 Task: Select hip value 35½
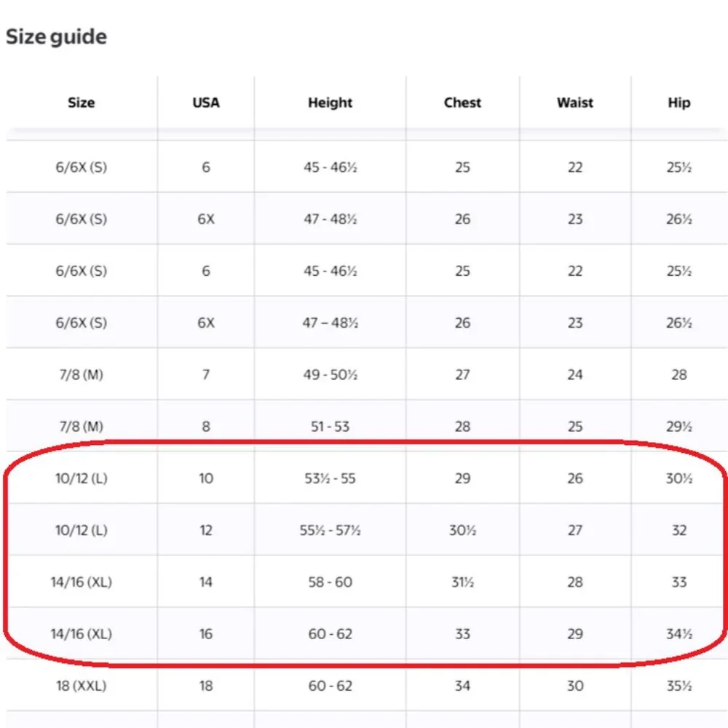(678, 686)
